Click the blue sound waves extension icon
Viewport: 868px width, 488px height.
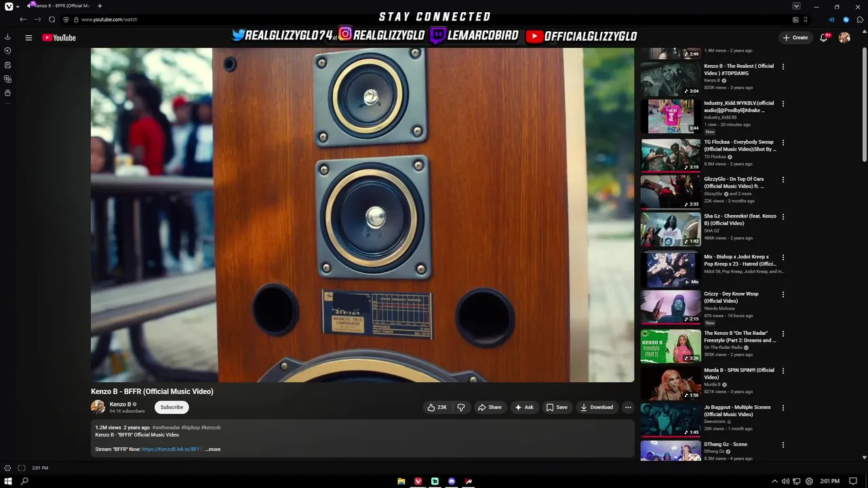(x=831, y=20)
